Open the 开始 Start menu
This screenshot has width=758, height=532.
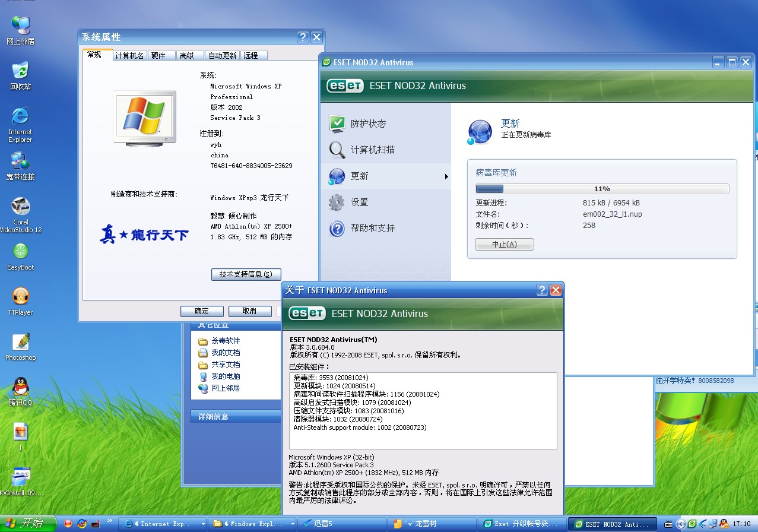coord(28,524)
